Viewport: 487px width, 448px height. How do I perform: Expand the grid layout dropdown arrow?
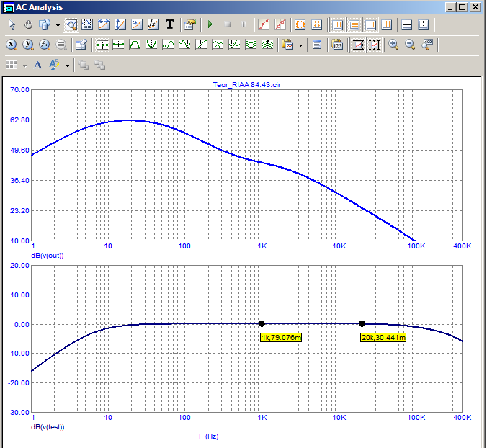24,66
